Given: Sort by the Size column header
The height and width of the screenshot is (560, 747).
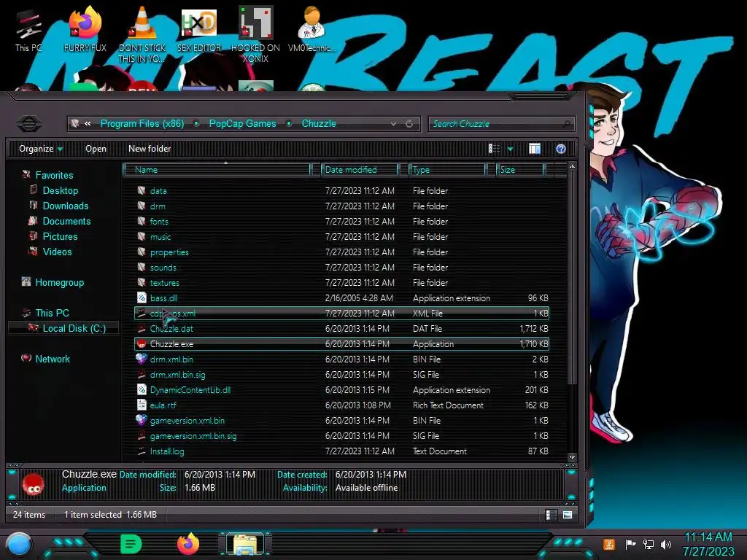Looking at the screenshot, I should [521, 170].
